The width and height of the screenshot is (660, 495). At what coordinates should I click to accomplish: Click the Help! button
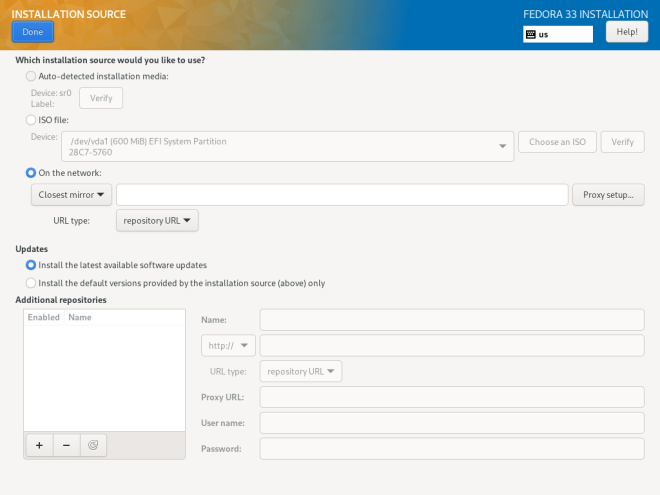pos(627,32)
